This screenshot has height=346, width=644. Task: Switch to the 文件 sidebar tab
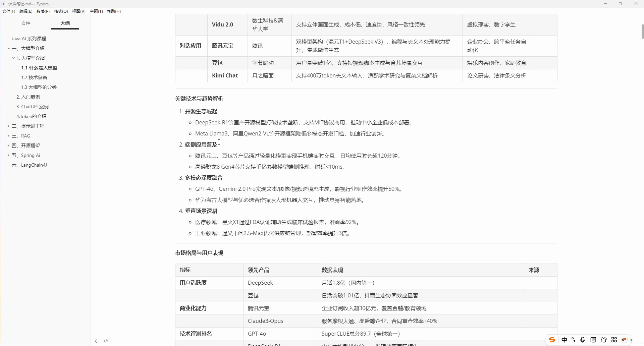(x=26, y=23)
